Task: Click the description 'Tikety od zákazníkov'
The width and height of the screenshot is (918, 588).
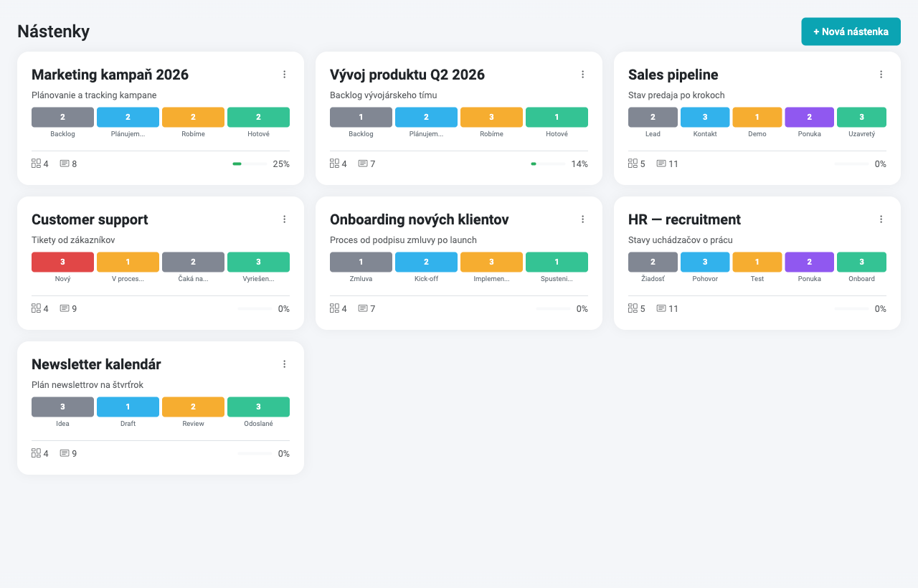Action: point(73,240)
